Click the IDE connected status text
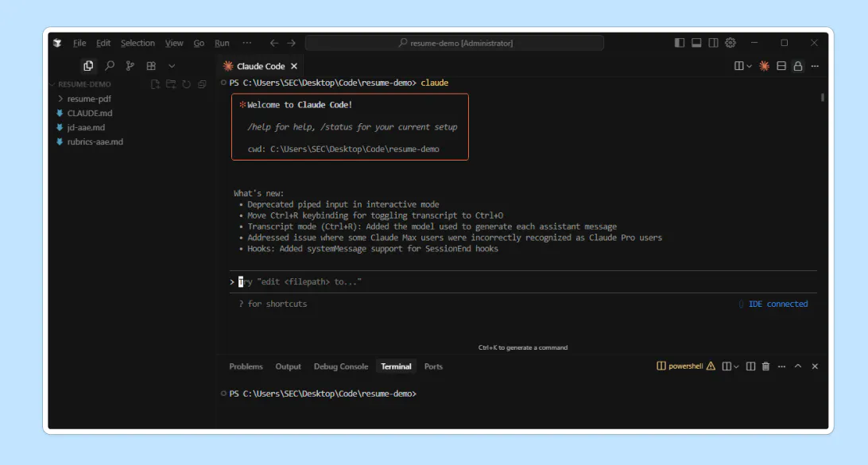Image resolution: width=868 pixels, height=465 pixels. 777,304
